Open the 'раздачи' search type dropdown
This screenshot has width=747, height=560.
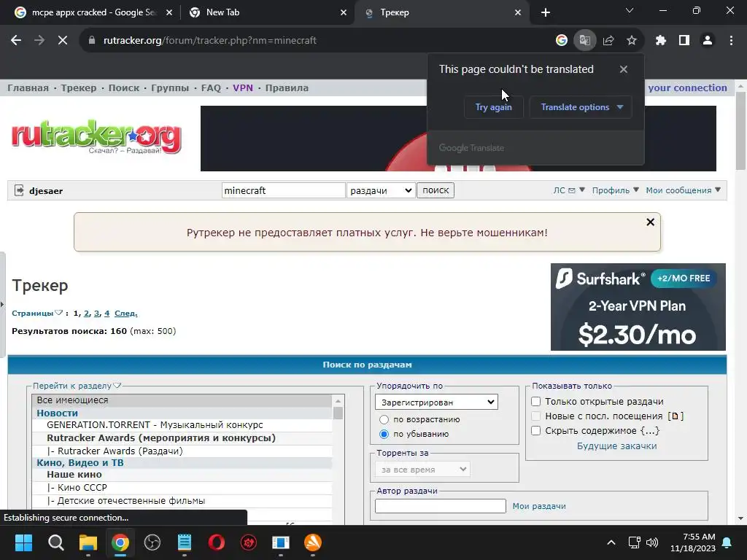381,190
